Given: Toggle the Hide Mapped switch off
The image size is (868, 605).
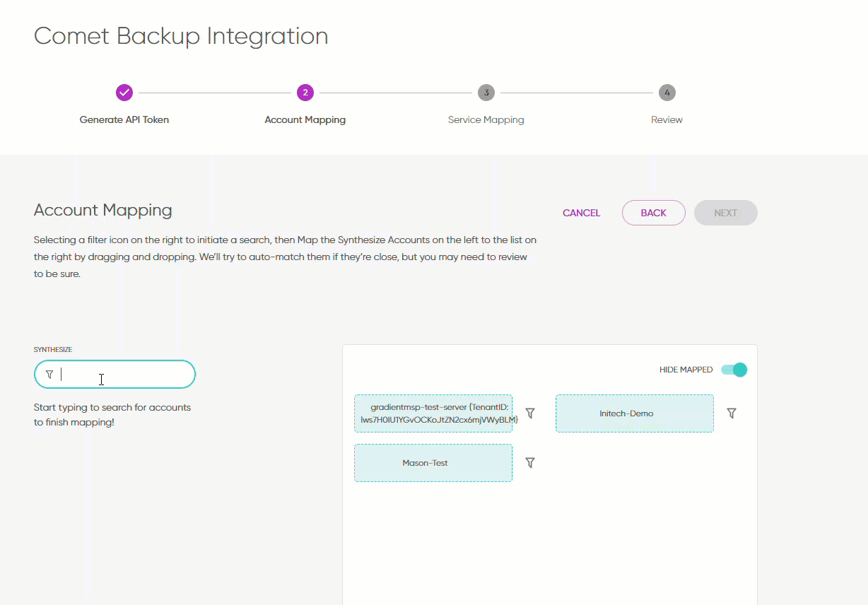Looking at the screenshot, I should coord(734,370).
